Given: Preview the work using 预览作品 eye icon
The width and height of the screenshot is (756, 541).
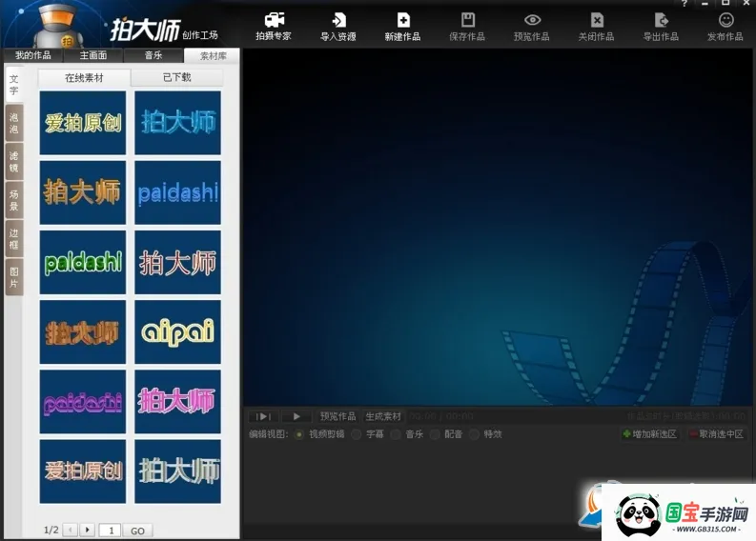Looking at the screenshot, I should (x=532, y=26).
